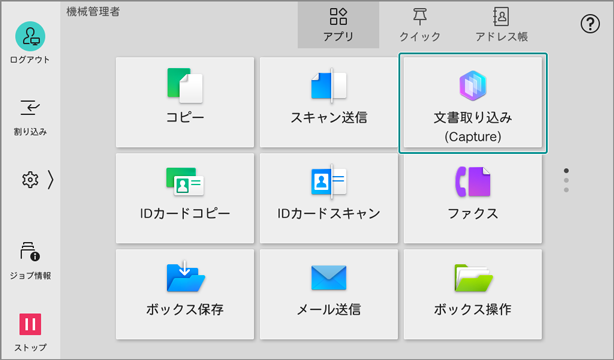The image size is (614, 360).
Task: Tap the ログアウト user icon
Action: point(30,36)
